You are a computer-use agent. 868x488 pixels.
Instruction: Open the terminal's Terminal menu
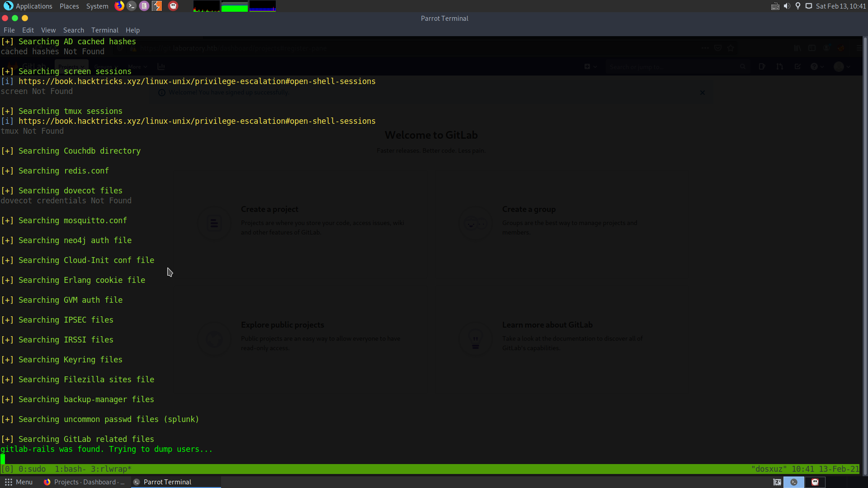[104, 30]
